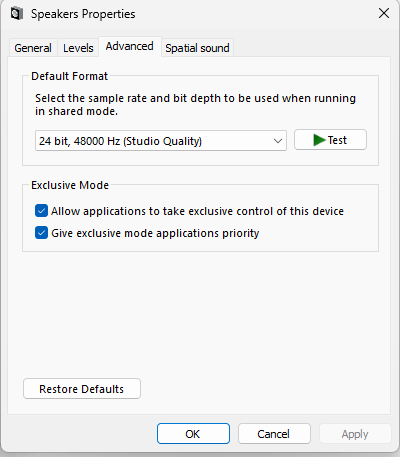The image size is (400, 457).
Task: Click the 'Speakers Properties' title bar text
Action: tap(83, 14)
